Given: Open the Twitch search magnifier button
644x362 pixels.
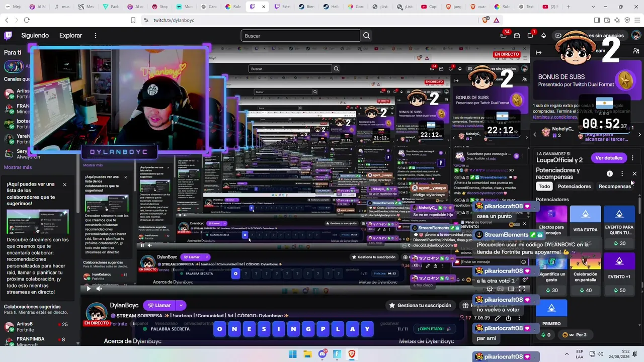Looking at the screenshot, I should [x=366, y=36].
